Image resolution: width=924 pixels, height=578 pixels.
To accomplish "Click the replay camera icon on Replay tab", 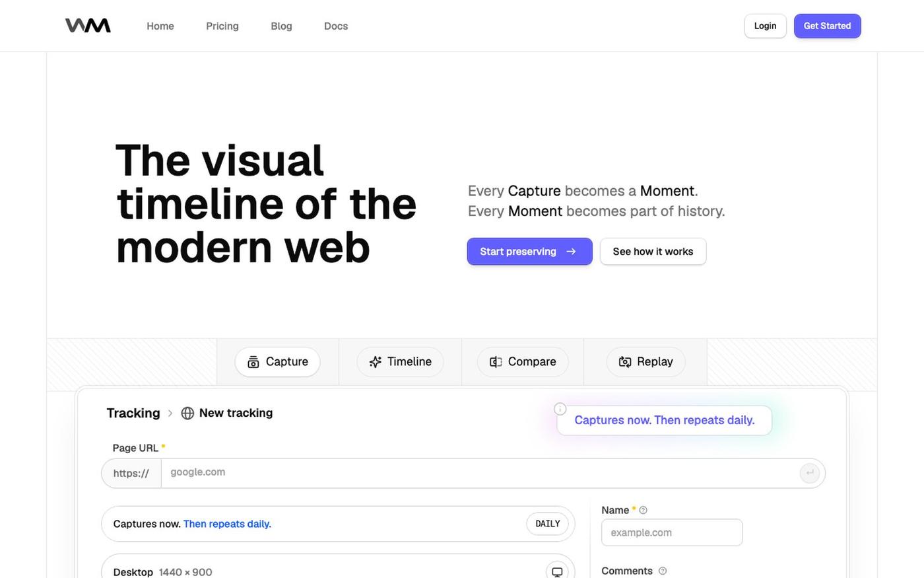I will tap(625, 362).
